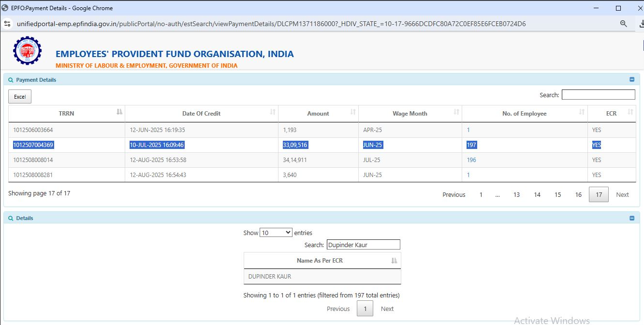Collapse the Payment Details panel
The height and width of the screenshot is (325, 644).
click(x=631, y=80)
